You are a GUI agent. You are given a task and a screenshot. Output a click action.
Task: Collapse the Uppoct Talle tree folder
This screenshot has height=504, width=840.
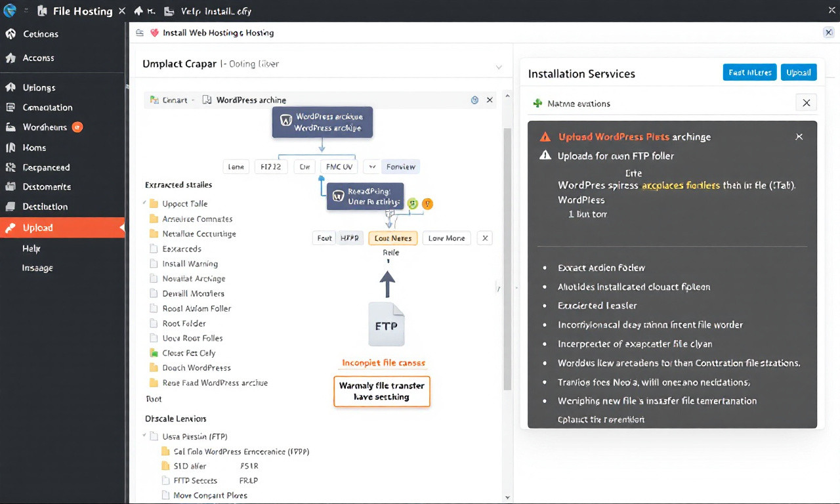point(144,203)
